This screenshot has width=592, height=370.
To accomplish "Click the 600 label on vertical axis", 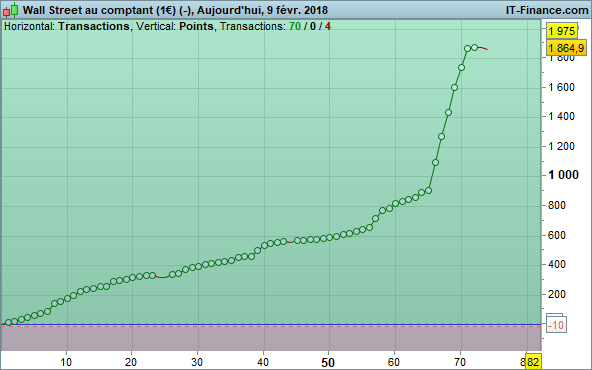I will coord(557,235).
